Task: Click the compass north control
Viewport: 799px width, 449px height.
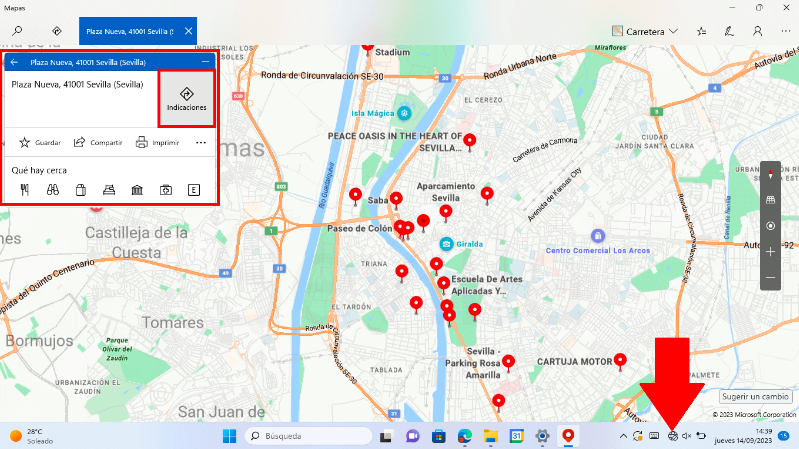Action: coord(770,174)
